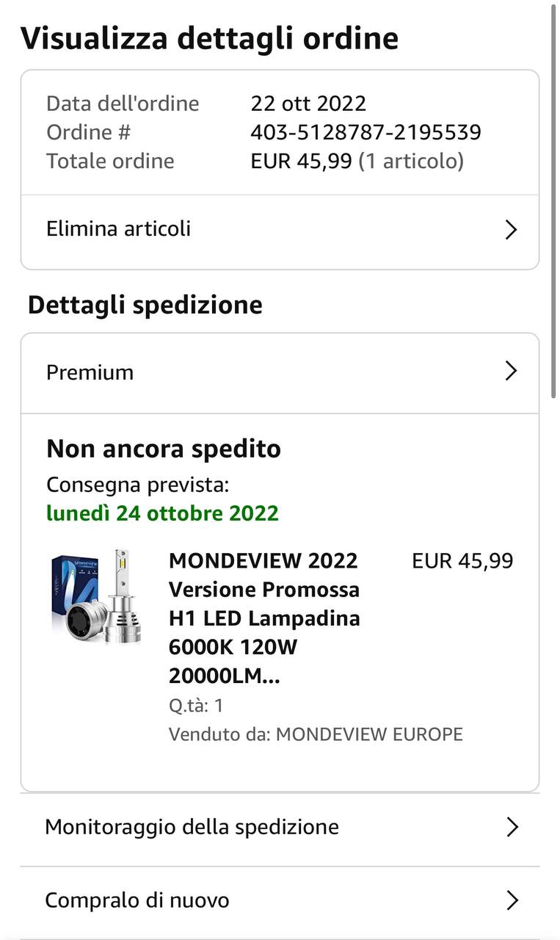This screenshot has width=560, height=940.
Task: Open the chevron next to Elimina articoli
Action: [512, 230]
